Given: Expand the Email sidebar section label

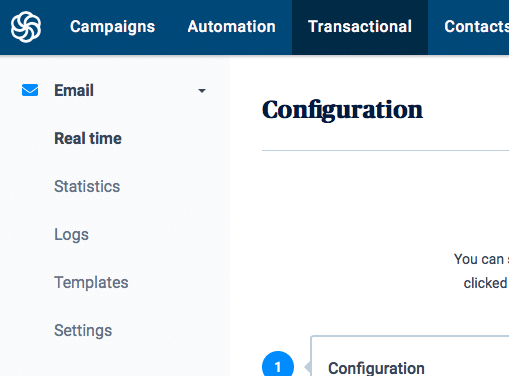Looking at the screenshot, I should coord(74,91).
